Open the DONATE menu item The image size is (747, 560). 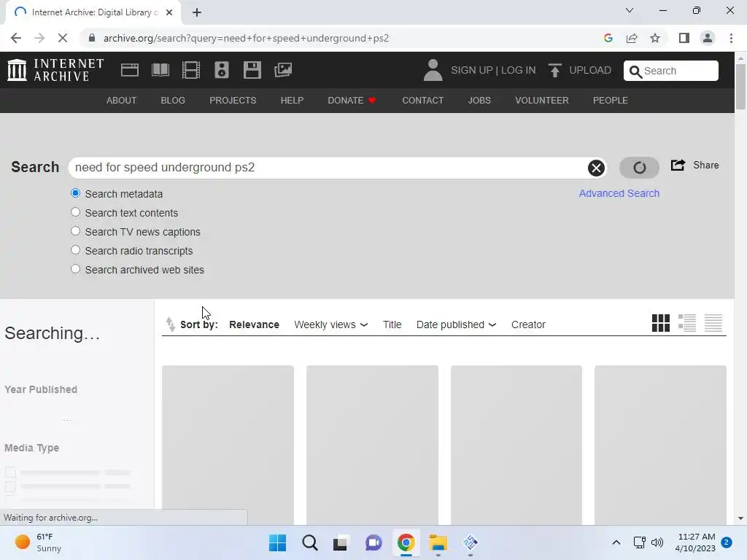352,101
